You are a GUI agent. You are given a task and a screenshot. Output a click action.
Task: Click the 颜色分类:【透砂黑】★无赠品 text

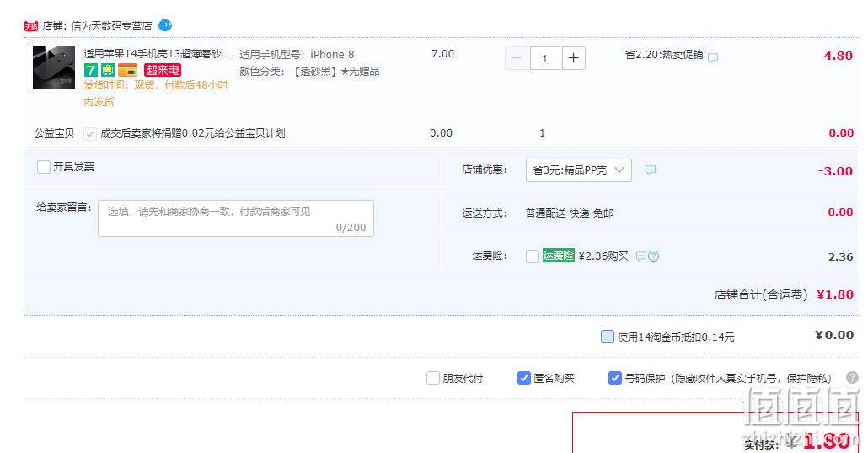tap(309, 71)
